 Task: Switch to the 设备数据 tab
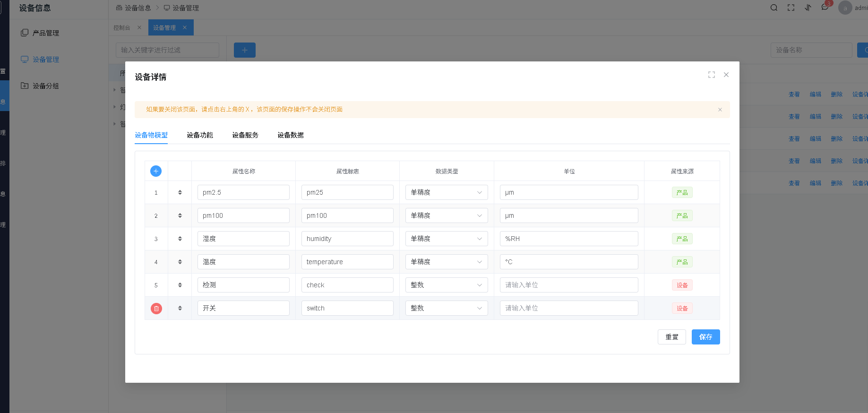291,135
